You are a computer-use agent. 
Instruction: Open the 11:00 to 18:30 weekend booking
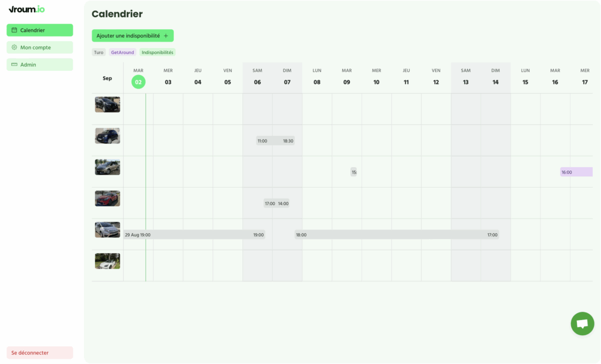click(275, 141)
